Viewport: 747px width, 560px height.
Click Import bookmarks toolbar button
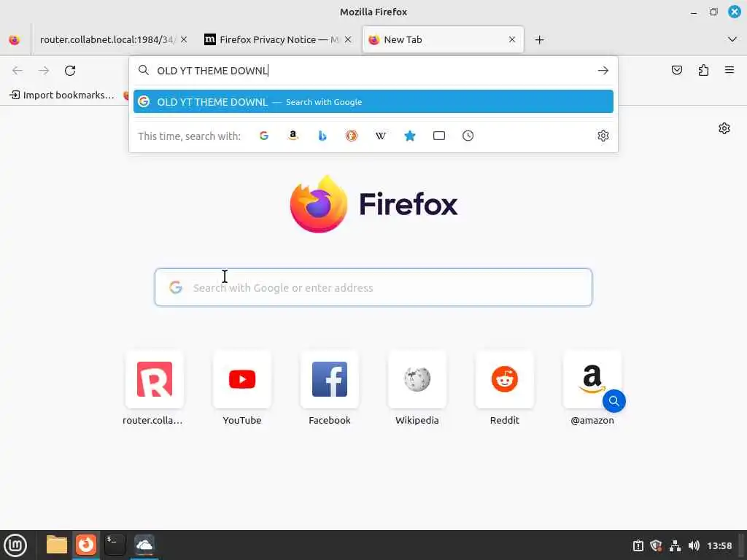pos(62,96)
